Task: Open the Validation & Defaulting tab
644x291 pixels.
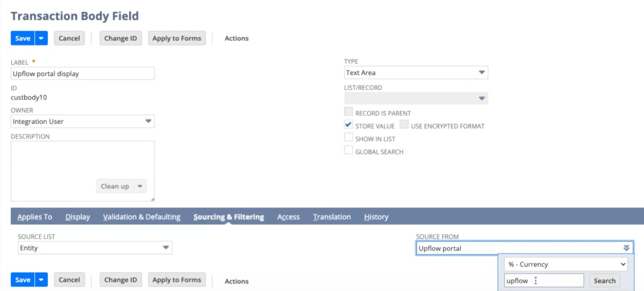Action: [142, 217]
